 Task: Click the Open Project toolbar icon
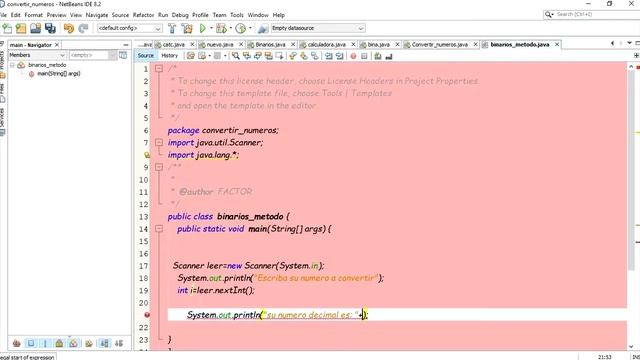pos(36,28)
